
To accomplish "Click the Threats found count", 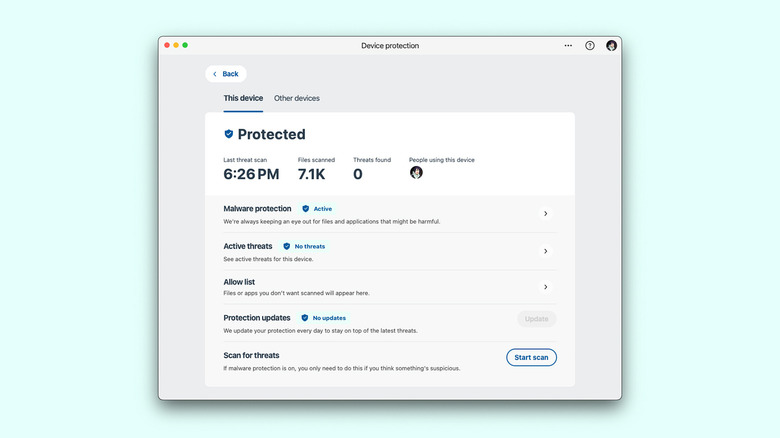I will coord(358,174).
